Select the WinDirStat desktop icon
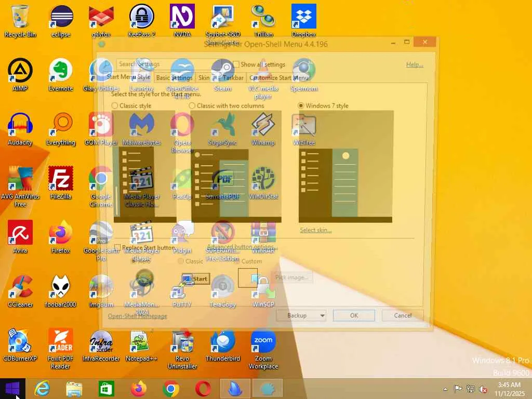The image size is (532, 399). (x=263, y=183)
